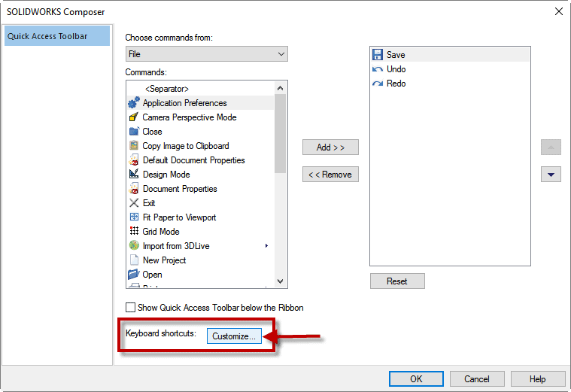Select Copy Image to Clipboard text
This screenshot has width=571, height=392.
pos(186,146)
